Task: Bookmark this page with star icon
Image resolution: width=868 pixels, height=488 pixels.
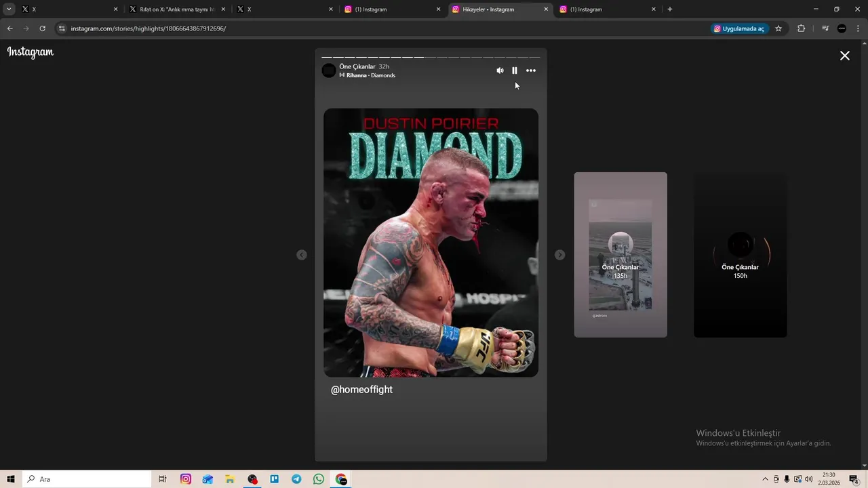Action: click(x=778, y=28)
